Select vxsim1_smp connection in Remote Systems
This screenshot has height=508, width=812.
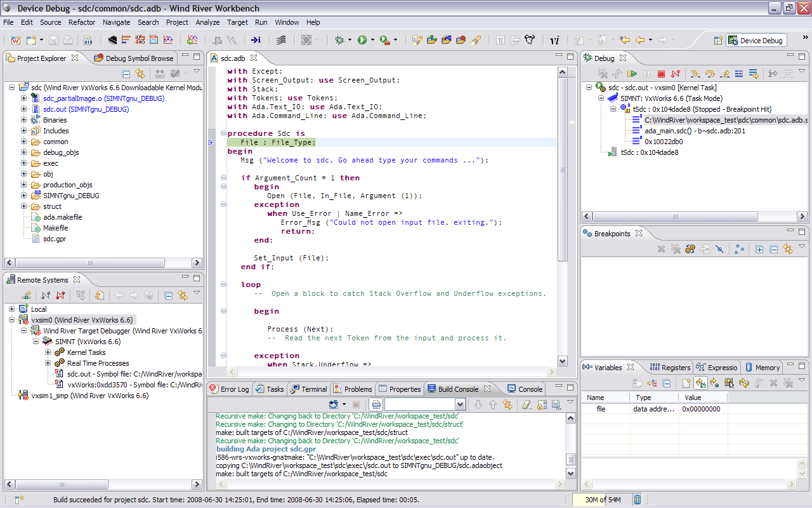click(x=89, y=395)
